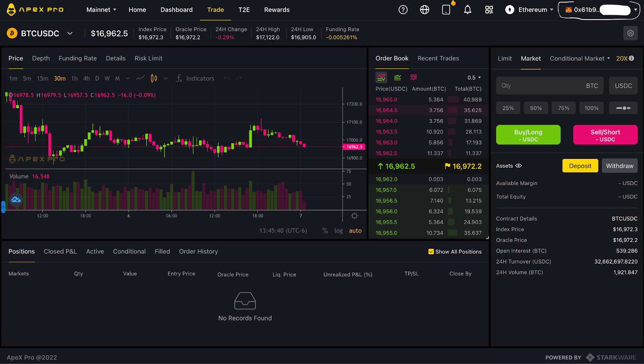Adjust leverage by clicking 20X
The height and width of the screenshot is (364, 644).
(x=622, y=59)
